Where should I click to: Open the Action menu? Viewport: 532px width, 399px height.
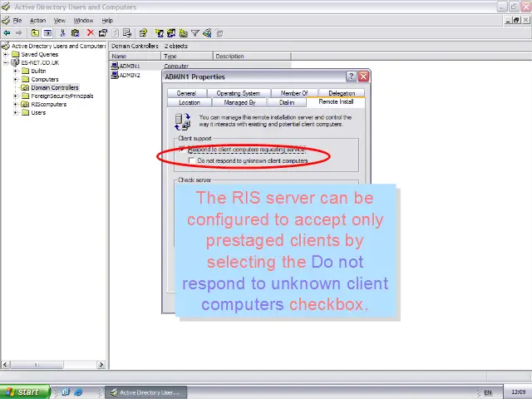pyautogui.click(x=37, y=20)
